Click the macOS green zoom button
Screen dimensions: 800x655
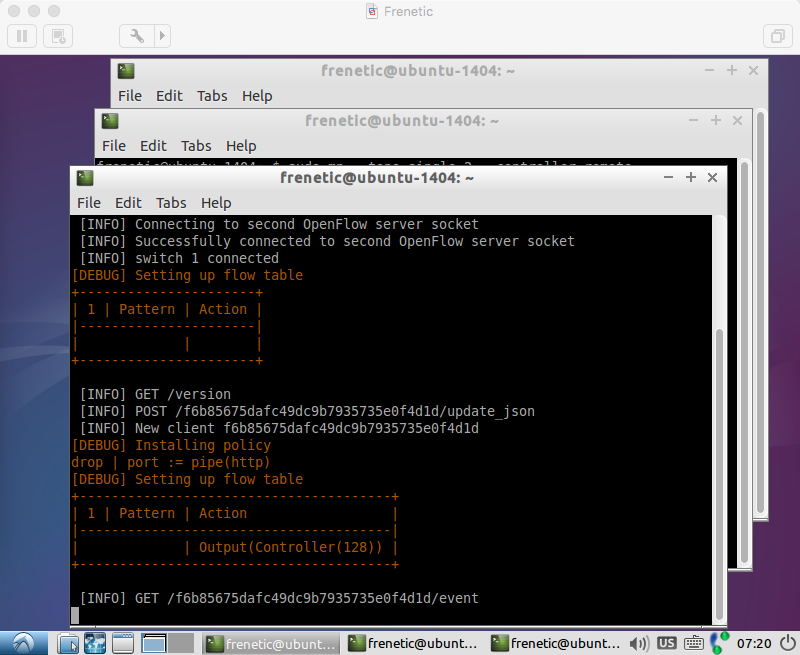click(x=54, y=11)
